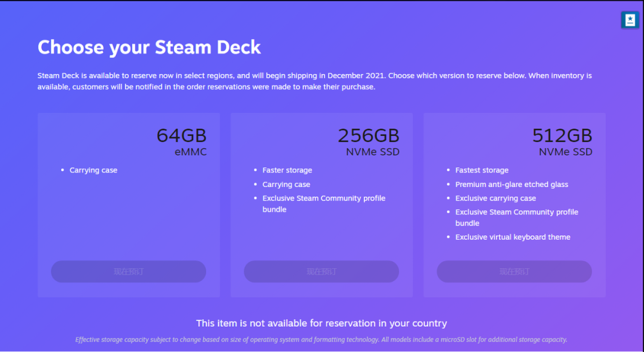The height and width of the screenshot is (352, 644).
Task: Click profile bundle item in 512GB card
Action: click(x=516, y=217)
